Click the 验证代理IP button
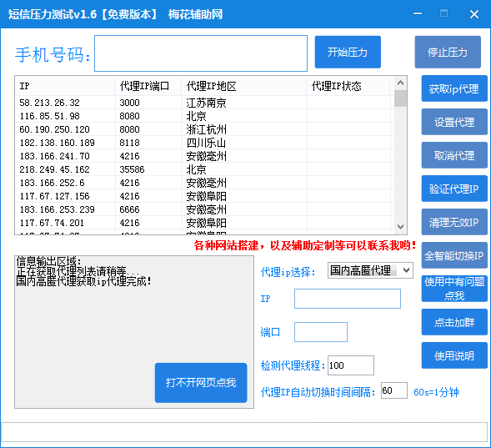491x448 pixels. click(x=454, y=189)
